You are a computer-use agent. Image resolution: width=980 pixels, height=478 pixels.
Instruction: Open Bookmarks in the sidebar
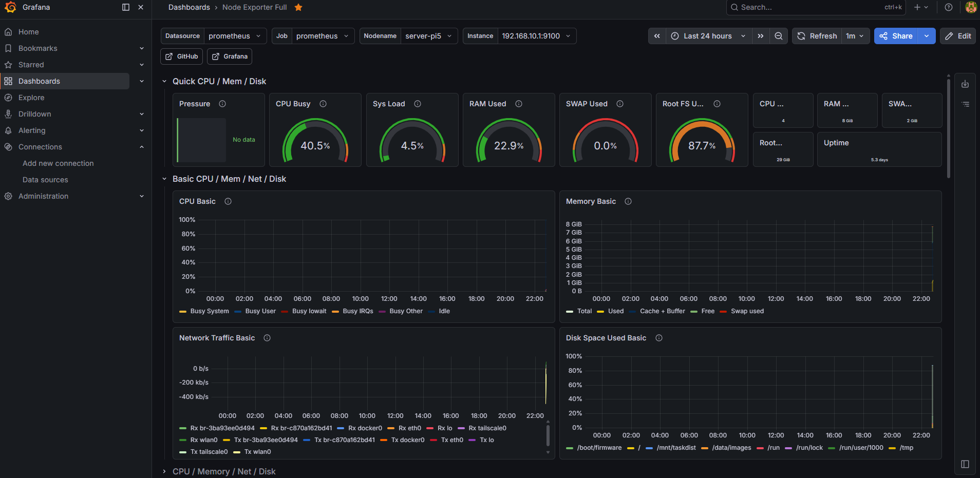[38, 48]
